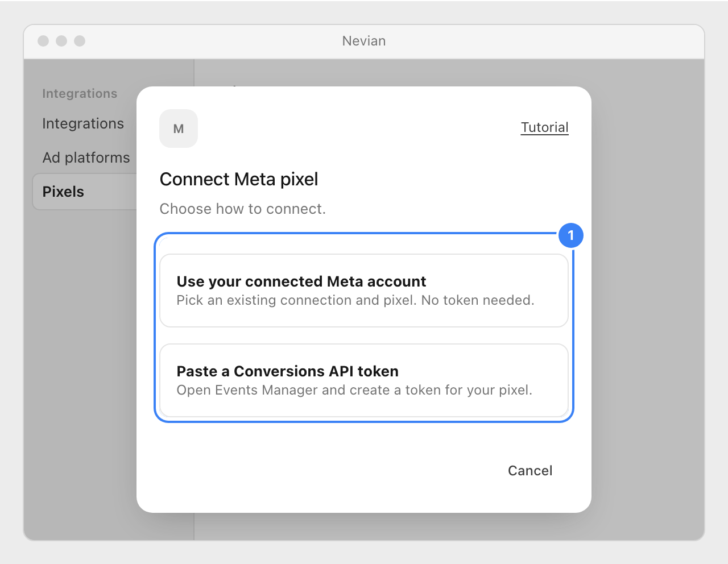
Task: Click the Nevian window title
Action: tap(364, 41)
